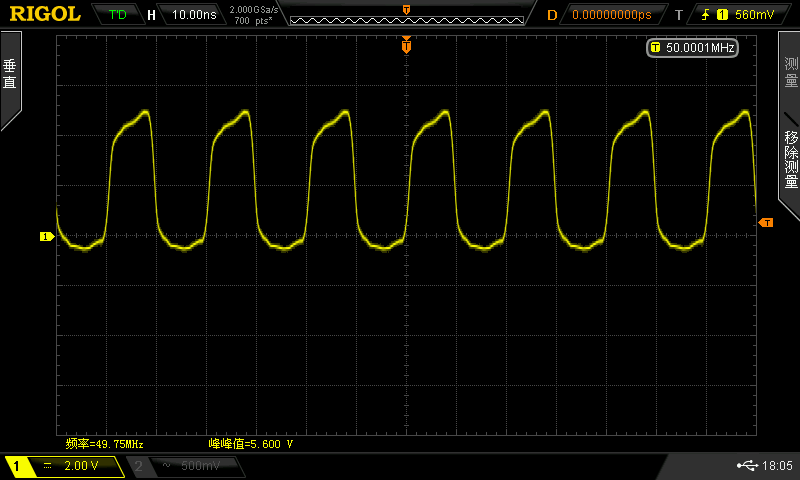Click the 700 pts memory depth readout

pyautogui.click(x=253, y=20)
